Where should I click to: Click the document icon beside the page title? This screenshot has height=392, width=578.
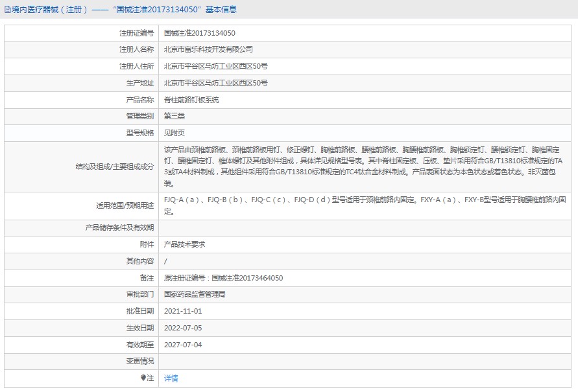[7, 10]
